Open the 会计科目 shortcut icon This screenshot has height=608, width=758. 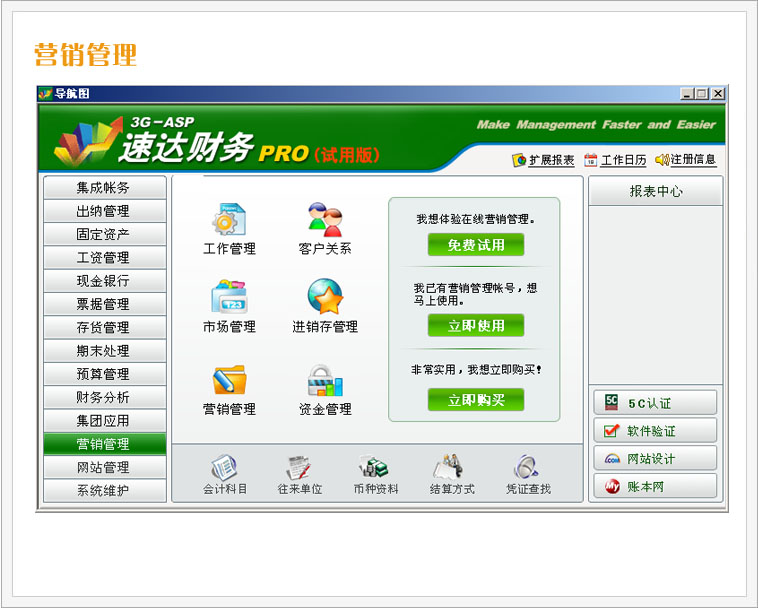coord(224,468)
